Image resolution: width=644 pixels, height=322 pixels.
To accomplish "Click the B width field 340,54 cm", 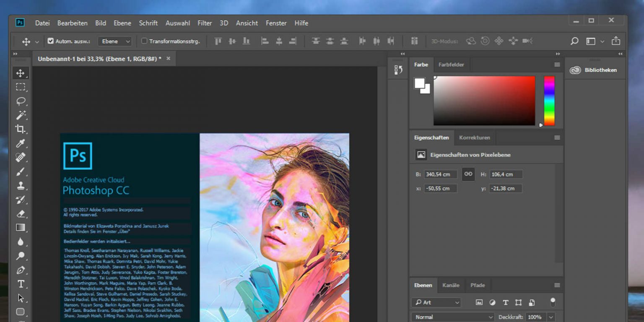I will click(441, 174).
